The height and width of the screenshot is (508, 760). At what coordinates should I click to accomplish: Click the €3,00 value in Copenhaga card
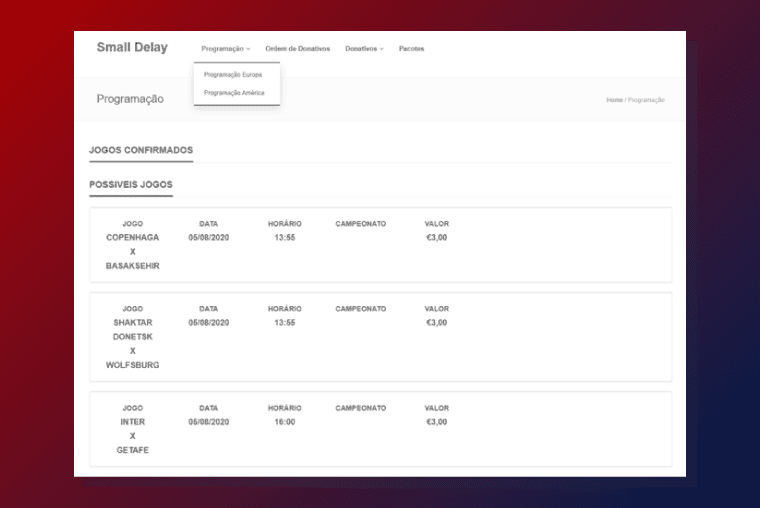[x=436, y=238]
